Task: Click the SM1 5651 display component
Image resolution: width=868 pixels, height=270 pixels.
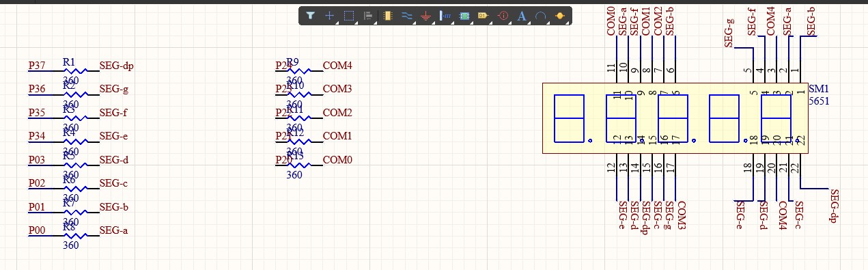Action: tap(675, 118)
